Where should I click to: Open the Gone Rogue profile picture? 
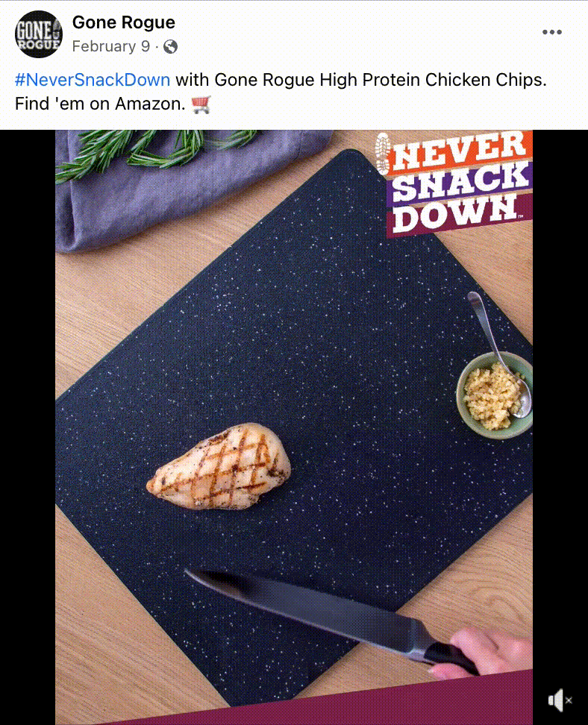click(39, 34)
